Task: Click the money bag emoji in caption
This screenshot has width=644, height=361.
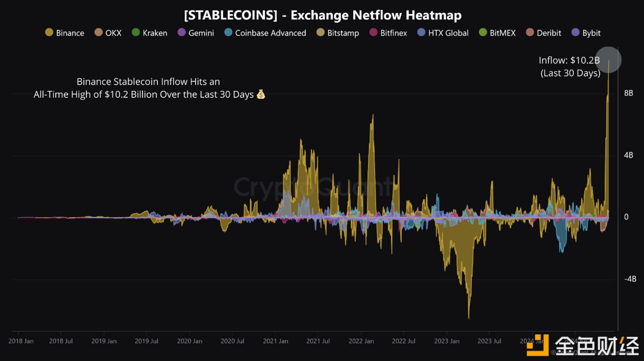Action: click(x=261, y=94)
